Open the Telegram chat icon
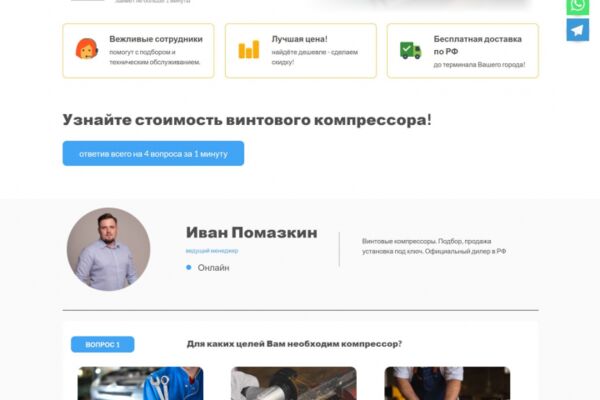Screen dimensions: 600x400 click(x=577, y=30)
